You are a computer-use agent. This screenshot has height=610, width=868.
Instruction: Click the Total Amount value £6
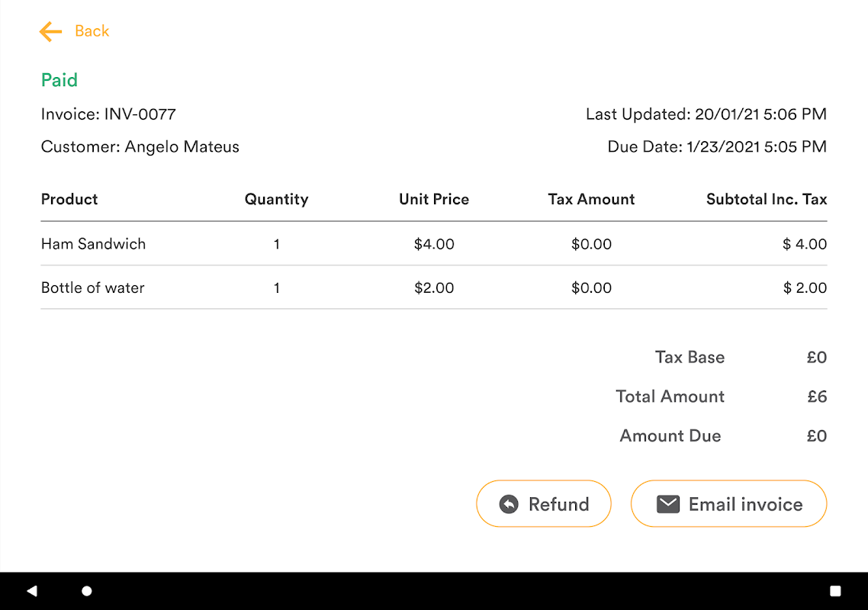click(x=817, y=396)
